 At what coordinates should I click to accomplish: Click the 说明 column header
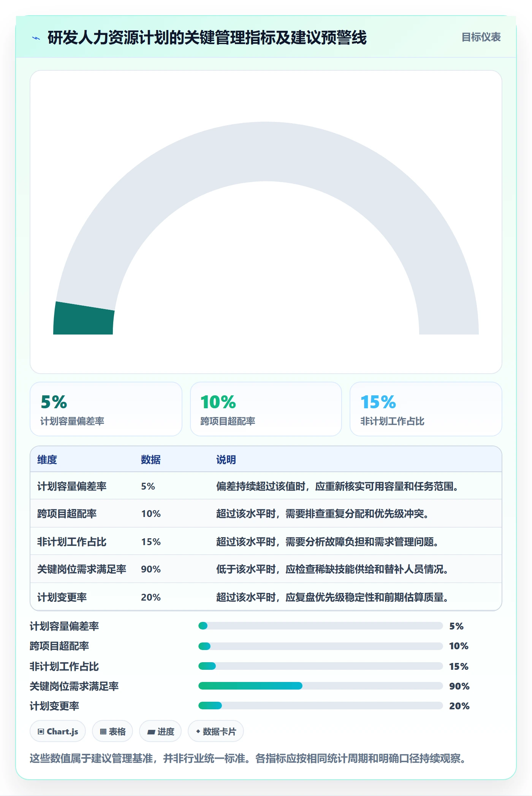pos(226,460)
